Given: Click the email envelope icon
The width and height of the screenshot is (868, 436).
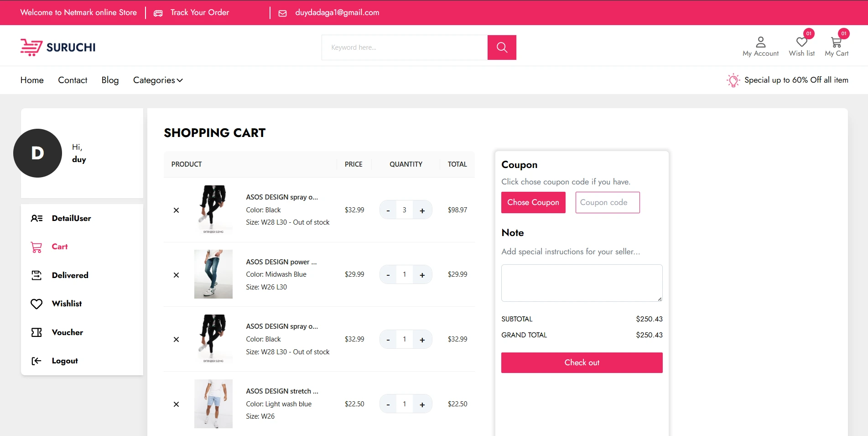Looking at the screenshot, I should point(283,13).
